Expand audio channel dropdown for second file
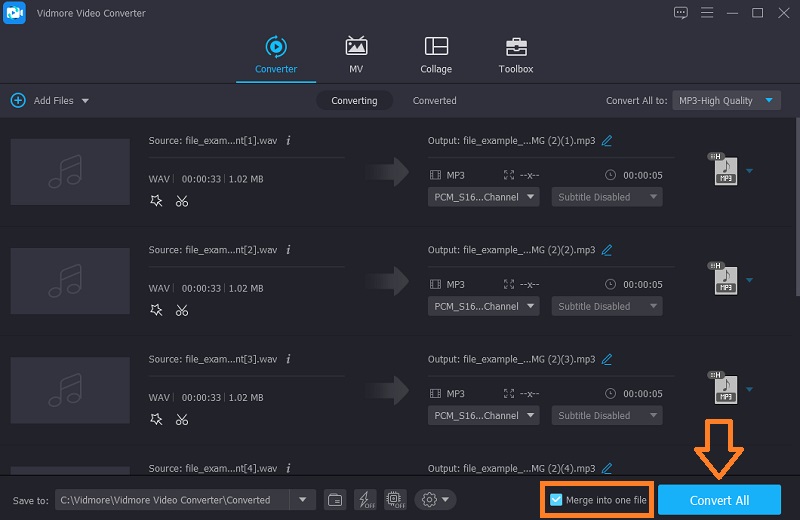Viewport: 800px width, 520px height. point(484,306)
